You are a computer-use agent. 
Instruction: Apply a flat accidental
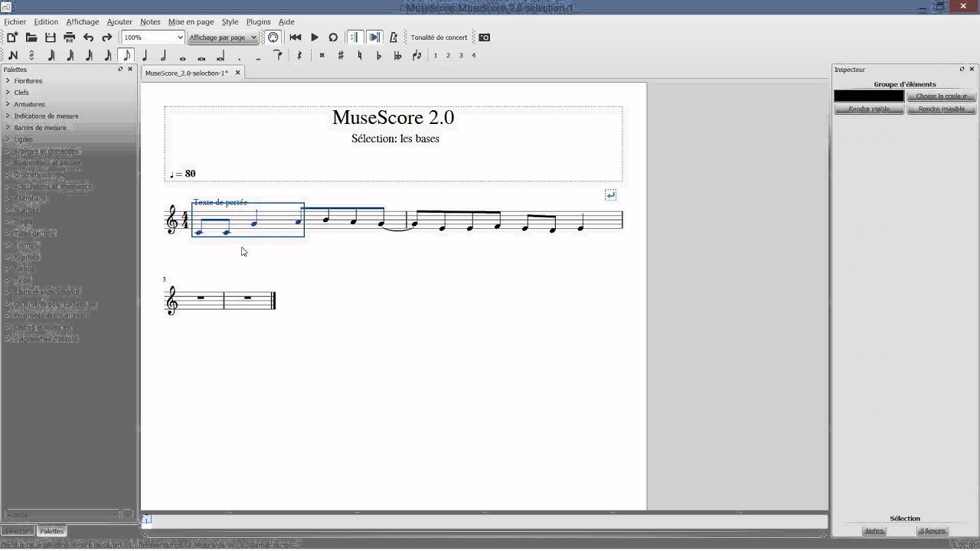[379, 55]
